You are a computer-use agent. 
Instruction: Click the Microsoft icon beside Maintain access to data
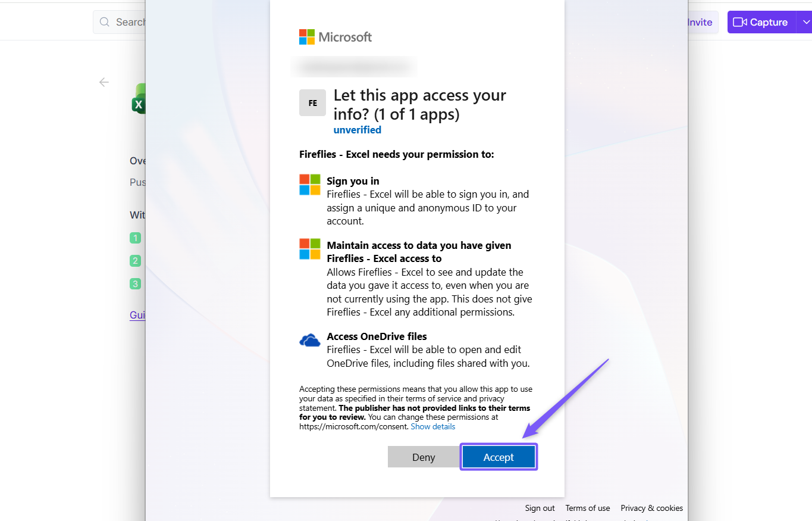(x=309, y=249)
